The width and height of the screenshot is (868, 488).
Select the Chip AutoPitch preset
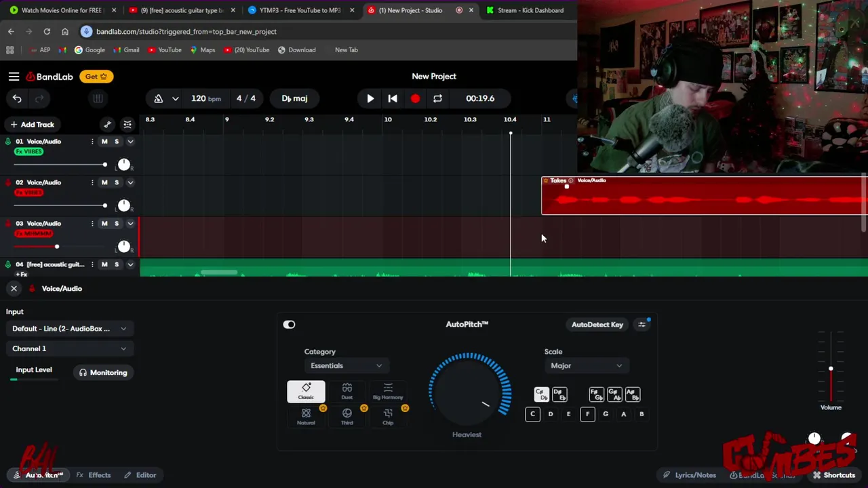point(388,416)
